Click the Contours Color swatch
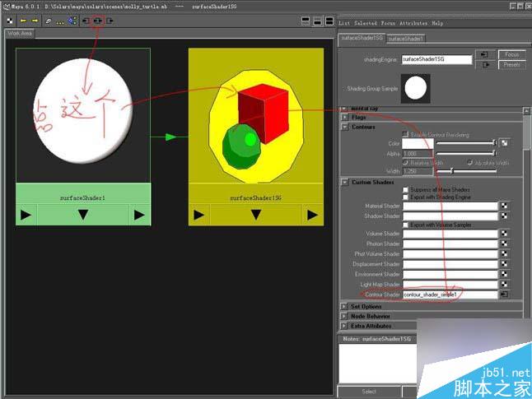 tap(418, 143)
